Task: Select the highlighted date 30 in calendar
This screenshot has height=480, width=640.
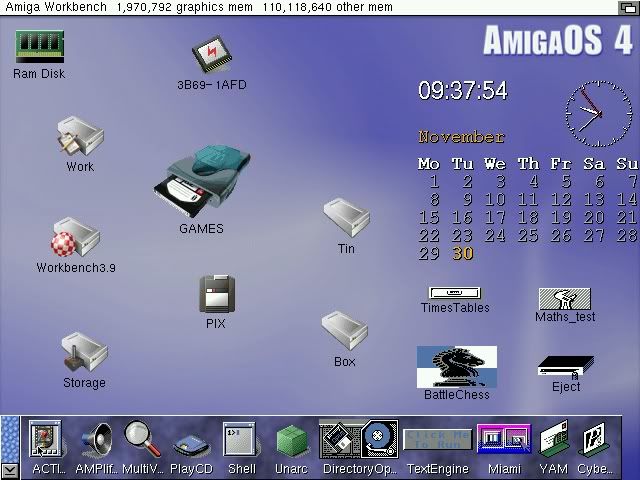Action: pos(462,253)
